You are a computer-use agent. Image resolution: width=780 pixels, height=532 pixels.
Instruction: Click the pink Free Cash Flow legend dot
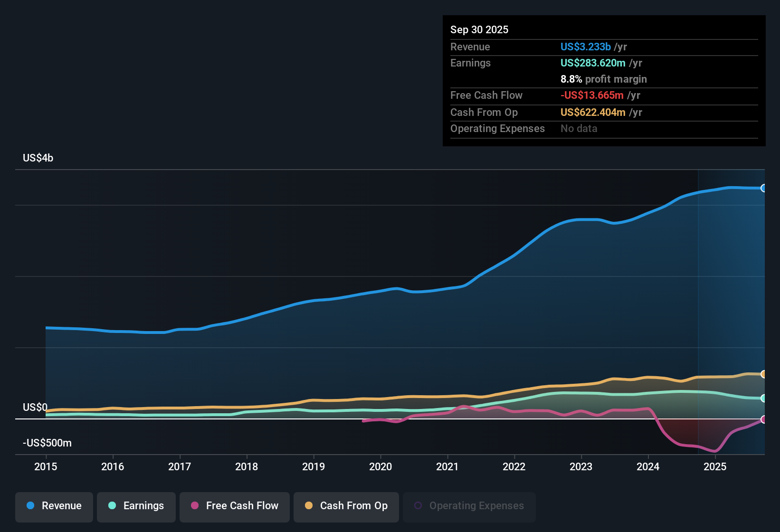195,506
